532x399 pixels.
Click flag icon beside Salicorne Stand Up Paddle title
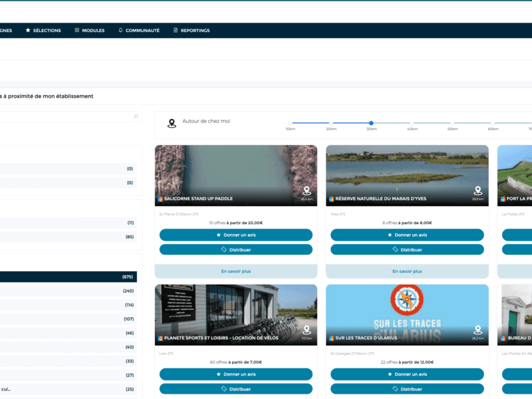coord(160,199)
